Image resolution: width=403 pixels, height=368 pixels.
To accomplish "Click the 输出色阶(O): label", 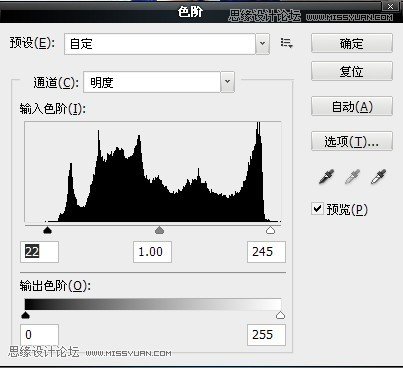I will click(x=55, y=286).
